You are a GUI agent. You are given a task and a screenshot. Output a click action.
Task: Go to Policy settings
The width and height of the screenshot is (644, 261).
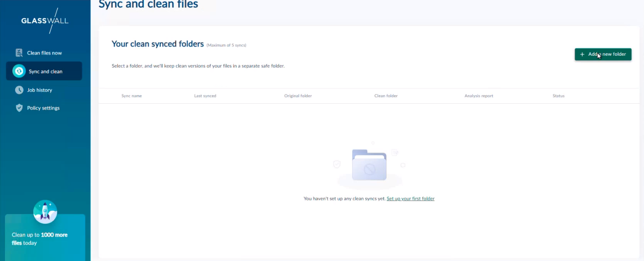(43, 108)
